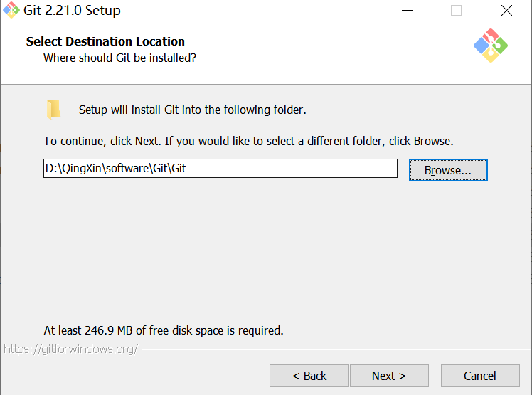The image size is (532, 395).
Task: Focus the destination folder path field
Action: pyautogui.click(x=220, y=169)
